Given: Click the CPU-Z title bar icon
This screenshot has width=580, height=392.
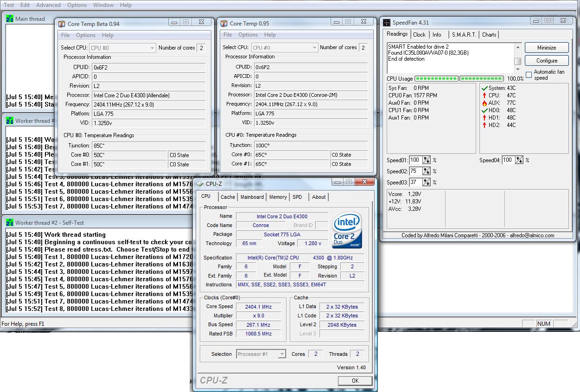Looking at the screenshot, I should [200, 183].
